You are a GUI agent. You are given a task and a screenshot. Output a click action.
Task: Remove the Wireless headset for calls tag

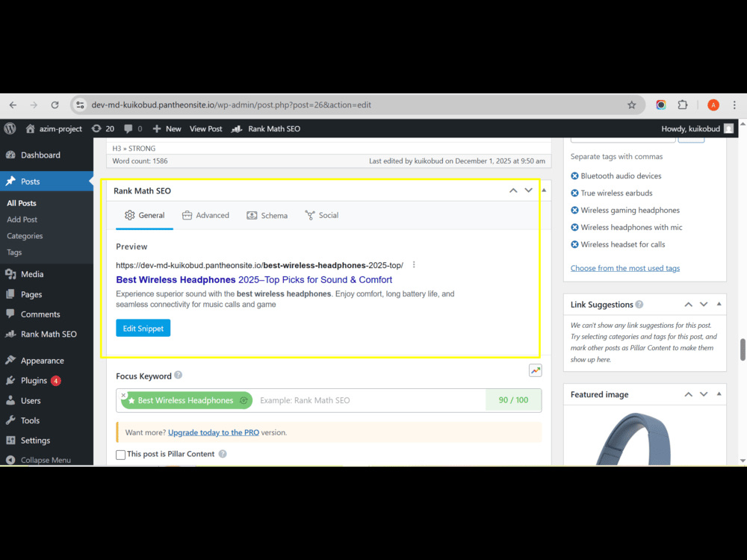coord(574,245)
